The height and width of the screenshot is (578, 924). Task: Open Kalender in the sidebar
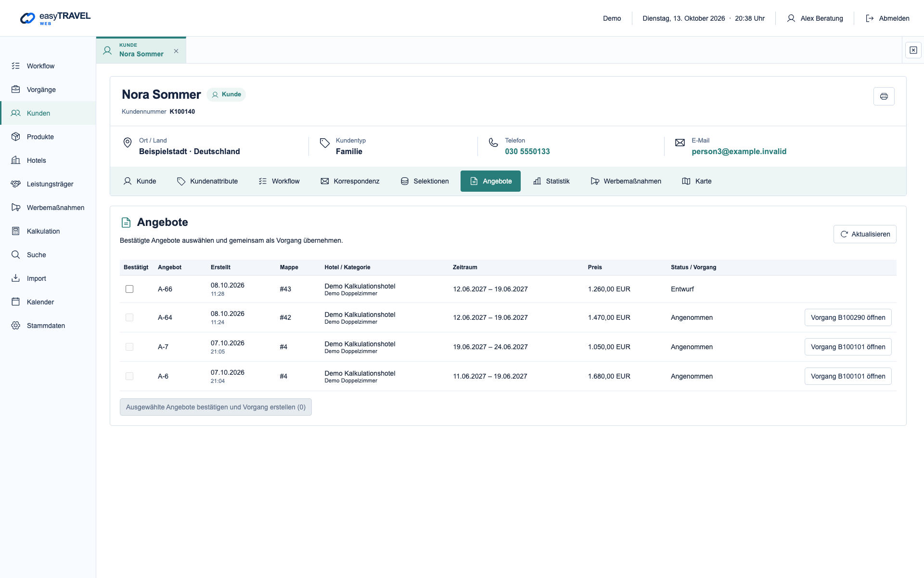(48, 302)
